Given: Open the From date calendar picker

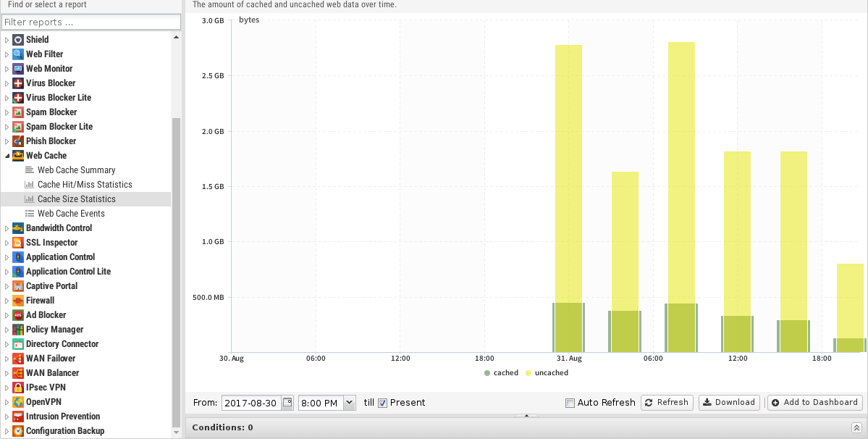Looking at the screenshot, I should point(287,403).
